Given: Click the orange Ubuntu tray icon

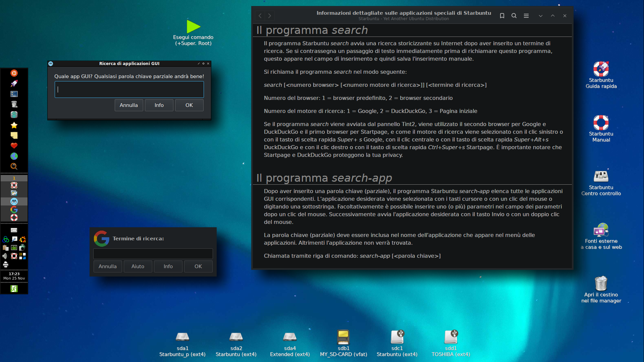Looking at the screenshot, I should 22,239.
